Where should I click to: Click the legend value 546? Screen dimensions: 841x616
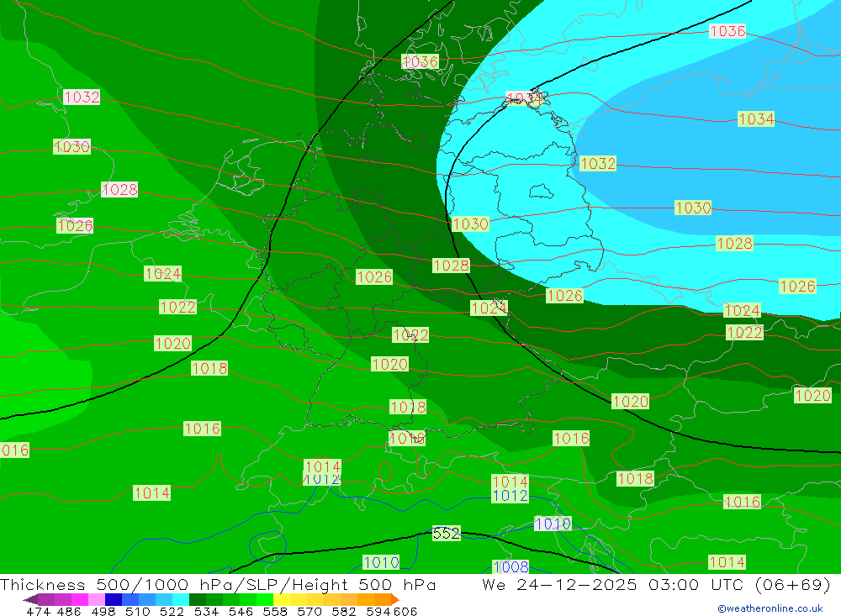[x=241, y=611]
